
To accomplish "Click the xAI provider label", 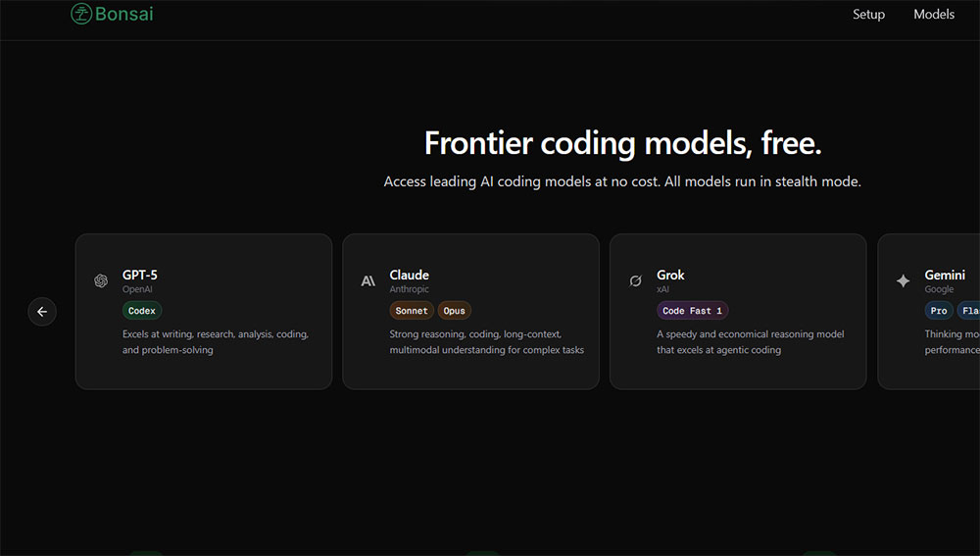I will point(663,289).
